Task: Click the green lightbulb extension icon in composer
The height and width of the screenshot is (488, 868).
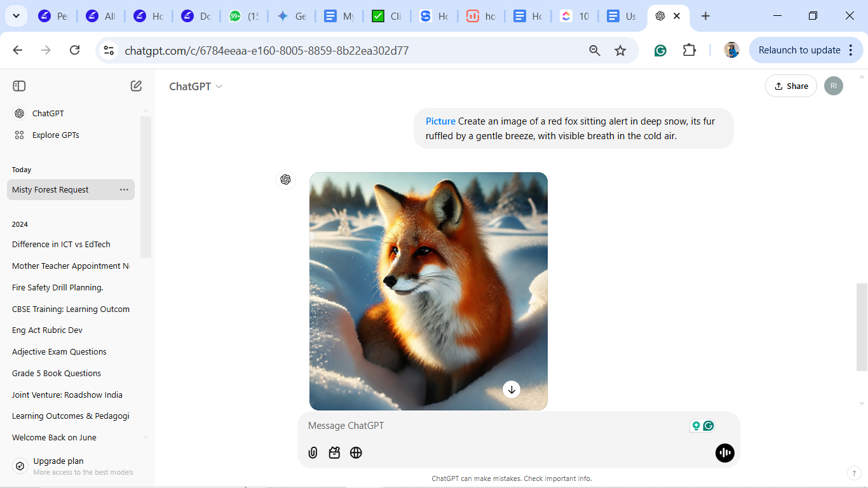Action: (696, 426)
